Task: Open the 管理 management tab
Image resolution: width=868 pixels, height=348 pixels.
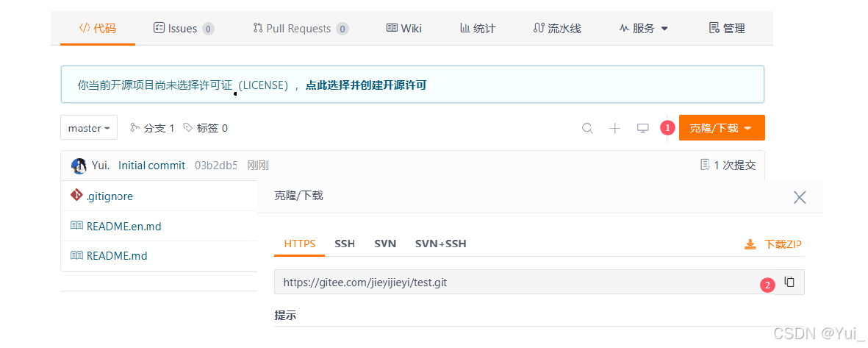Action: 727,28
